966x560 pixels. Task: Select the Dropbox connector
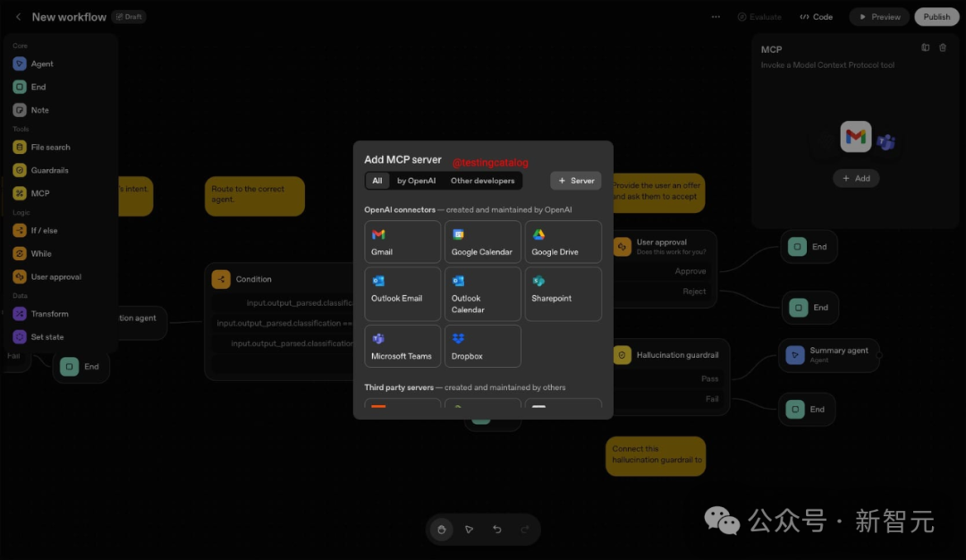click(482, 345)
